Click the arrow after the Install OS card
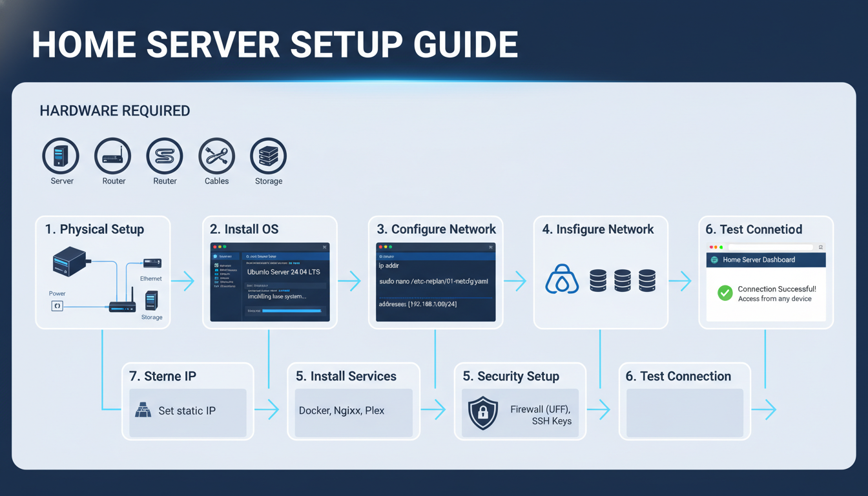 [349, 281]
